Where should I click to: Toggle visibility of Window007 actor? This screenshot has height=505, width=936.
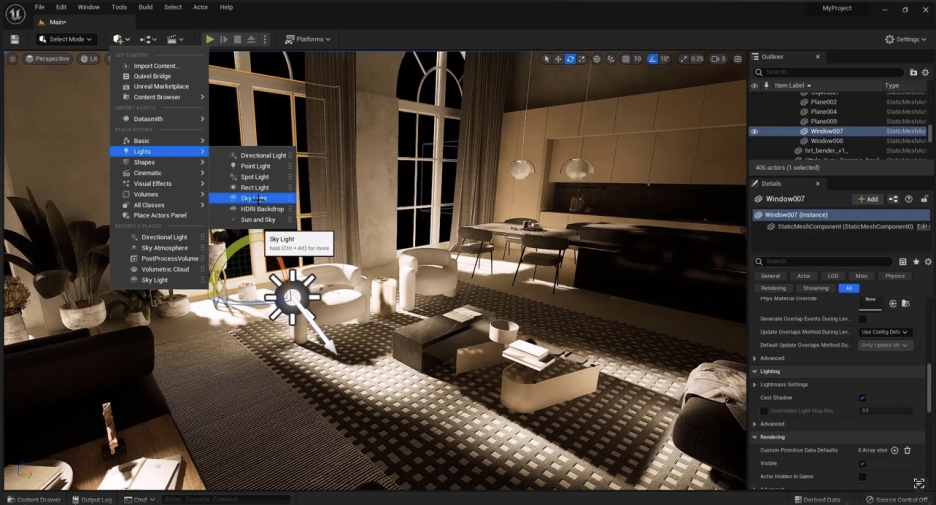point(755,131)
